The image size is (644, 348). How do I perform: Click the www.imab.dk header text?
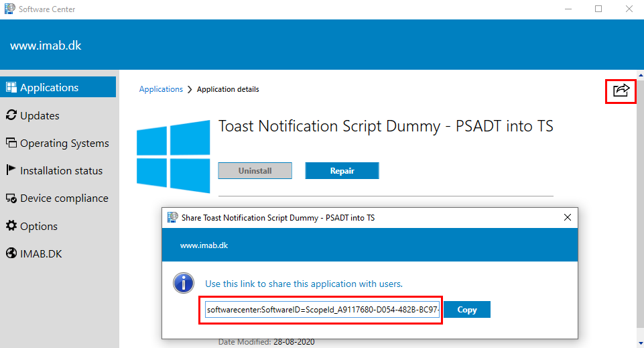pos(46,45)
